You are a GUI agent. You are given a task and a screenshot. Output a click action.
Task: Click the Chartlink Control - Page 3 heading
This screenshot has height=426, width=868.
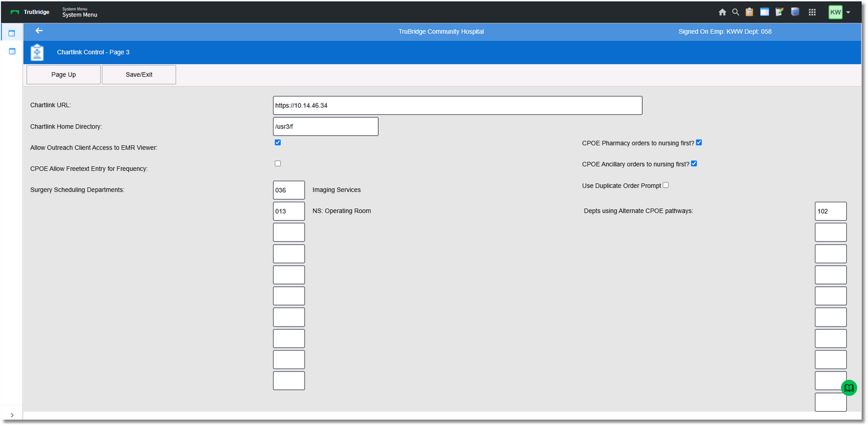click(x=93, y=52)
